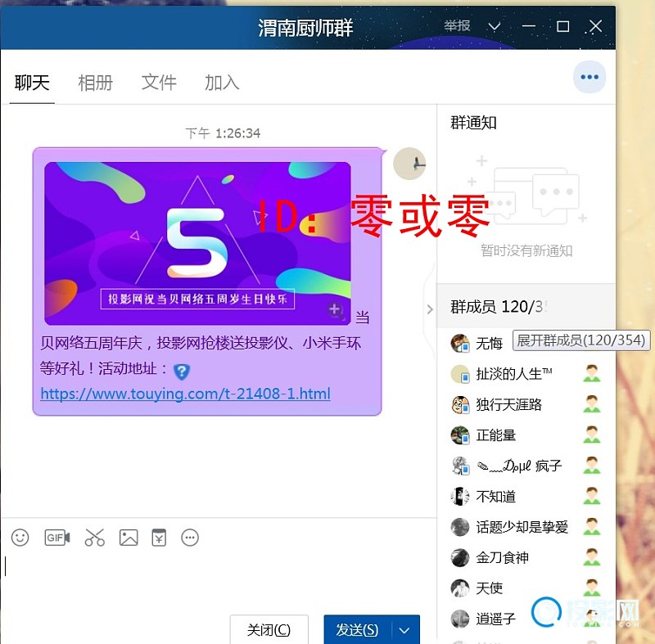This screenshot has height=644, width=655.
Task: Send a picture using the image icon
Action: [129, 538]
